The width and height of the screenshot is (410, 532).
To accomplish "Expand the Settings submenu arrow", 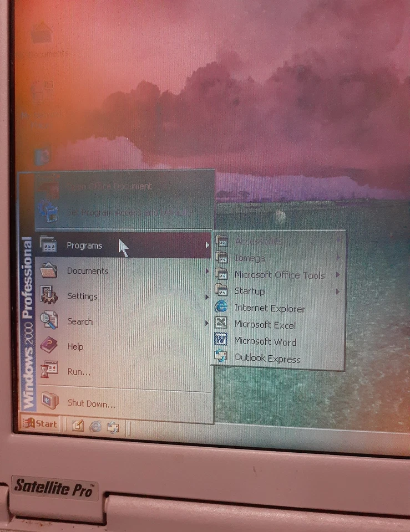I will (x=207, y=297).
